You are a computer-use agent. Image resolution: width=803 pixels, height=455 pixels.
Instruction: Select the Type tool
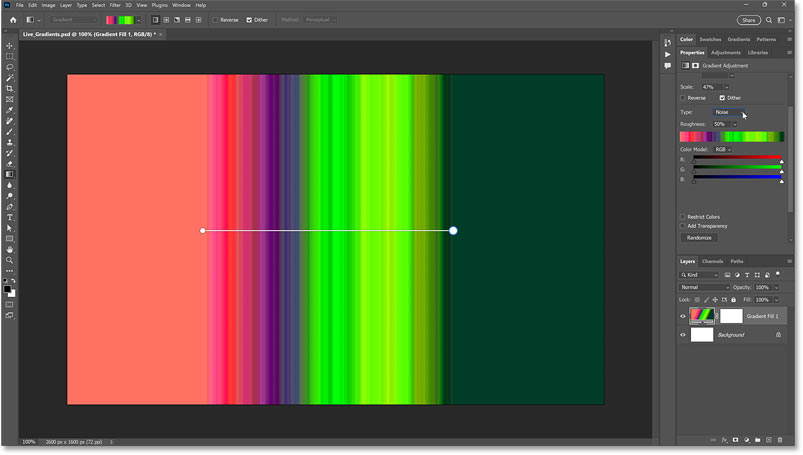pos(10,217)
